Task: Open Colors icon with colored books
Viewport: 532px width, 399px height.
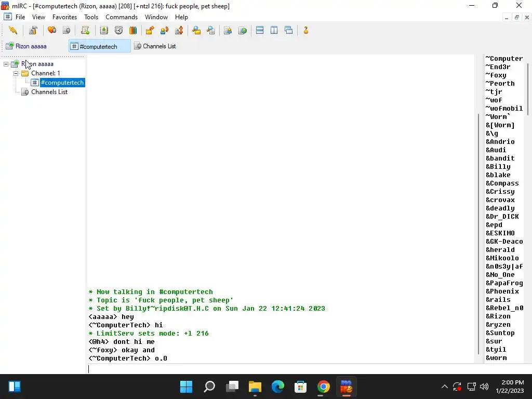Action: pos(132,31)
